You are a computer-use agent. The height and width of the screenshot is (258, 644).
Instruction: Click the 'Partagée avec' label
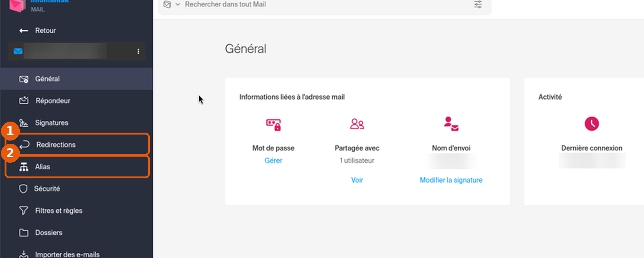[x=357, y=148]
